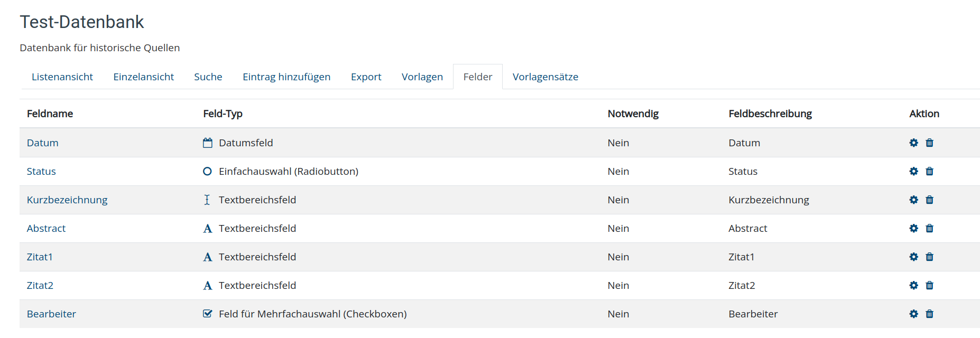Click the checkbox icon beside Mehrfachauswahl
980x338 pixels.
tap(207, 314)
